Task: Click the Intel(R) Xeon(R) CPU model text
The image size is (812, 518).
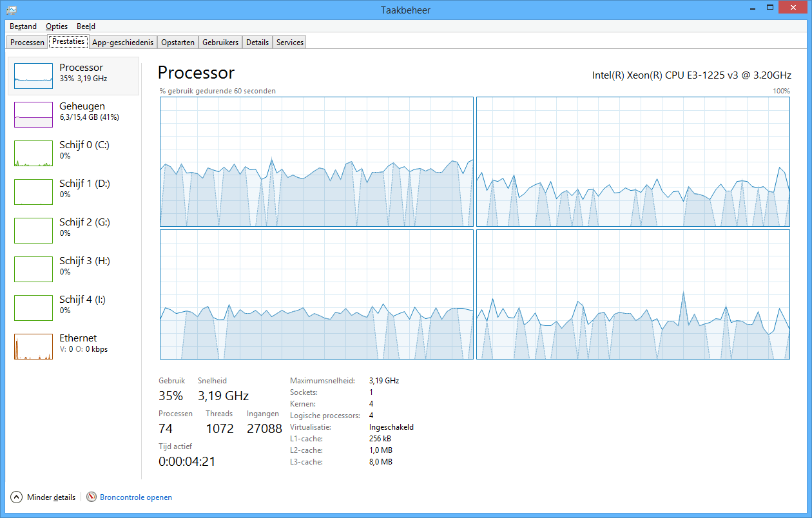Action: (691, 75)
